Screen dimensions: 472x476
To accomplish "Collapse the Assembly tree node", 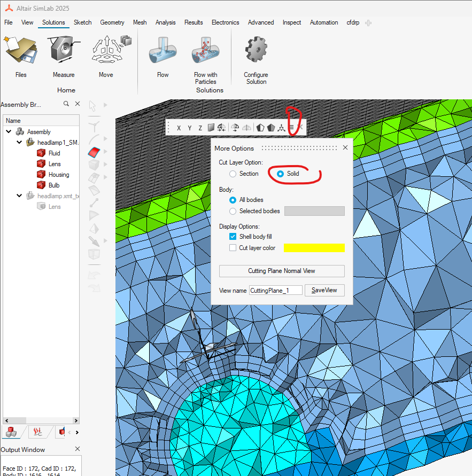I will (9, 131).
